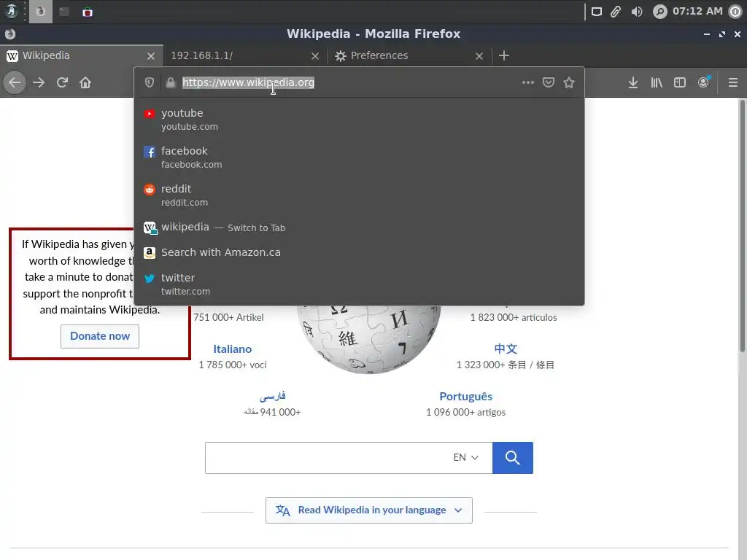Open the power session icon

[735, 12]
